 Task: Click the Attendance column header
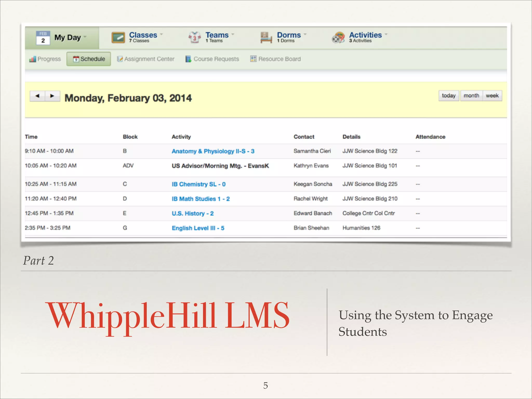pos(430,137)
